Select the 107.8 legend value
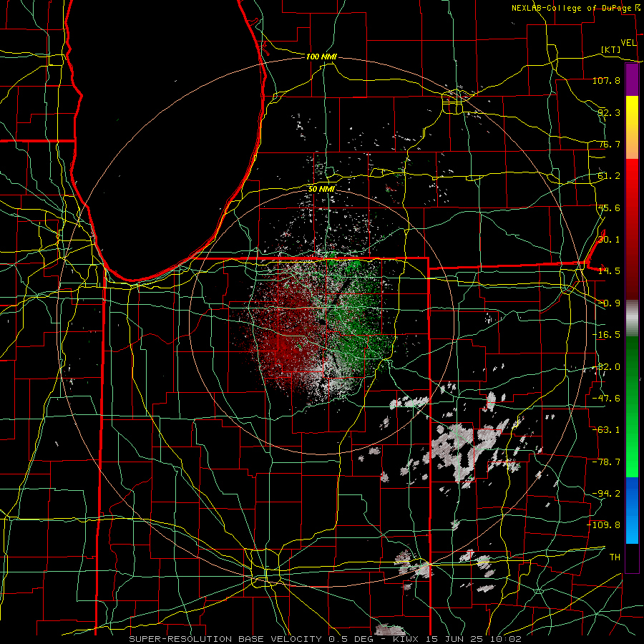 click(606, 80)
